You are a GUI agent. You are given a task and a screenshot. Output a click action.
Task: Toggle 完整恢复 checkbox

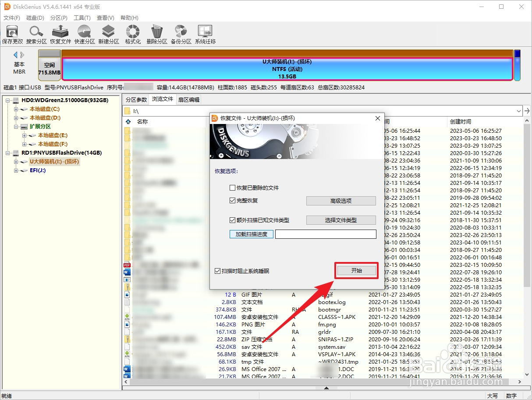[233, 201]
